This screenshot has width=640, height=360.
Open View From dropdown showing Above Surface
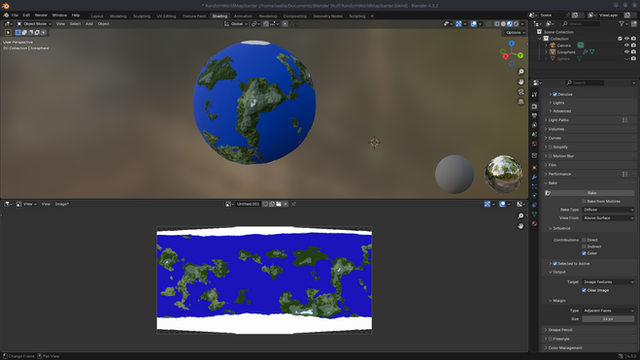(608, 218)
